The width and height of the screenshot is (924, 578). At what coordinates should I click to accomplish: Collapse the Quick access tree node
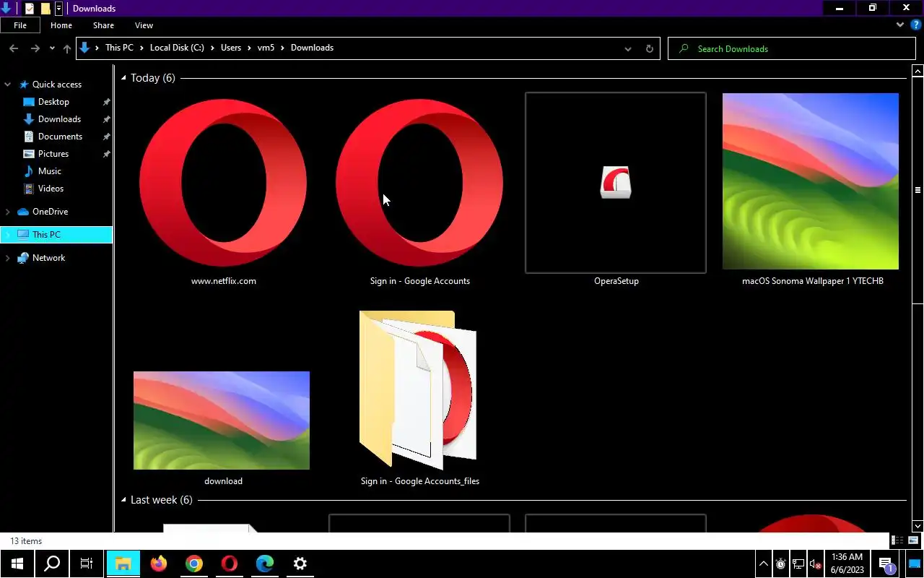pyautogui.click(x=8, y=85)
